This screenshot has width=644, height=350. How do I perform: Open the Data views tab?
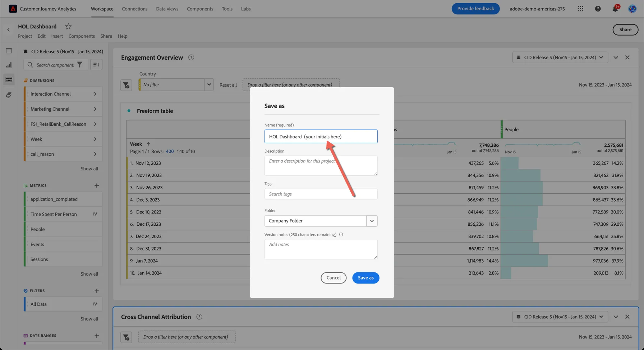(x=167, y=9)
